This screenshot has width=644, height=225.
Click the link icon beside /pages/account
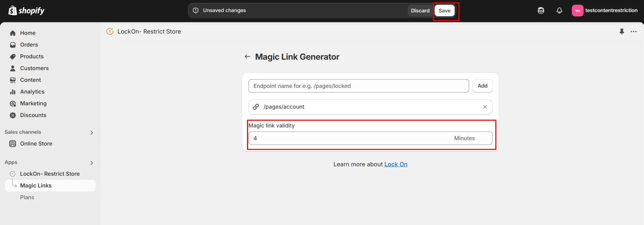click(256, 107)
